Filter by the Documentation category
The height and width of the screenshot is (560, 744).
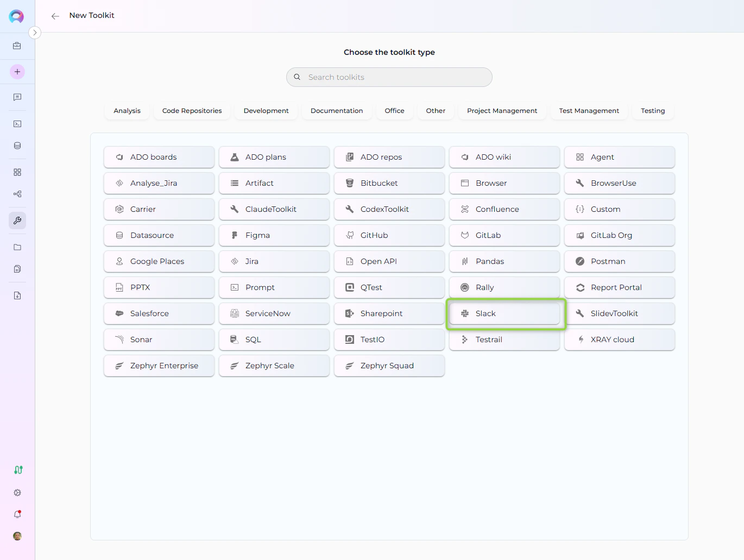click(337, 111)
